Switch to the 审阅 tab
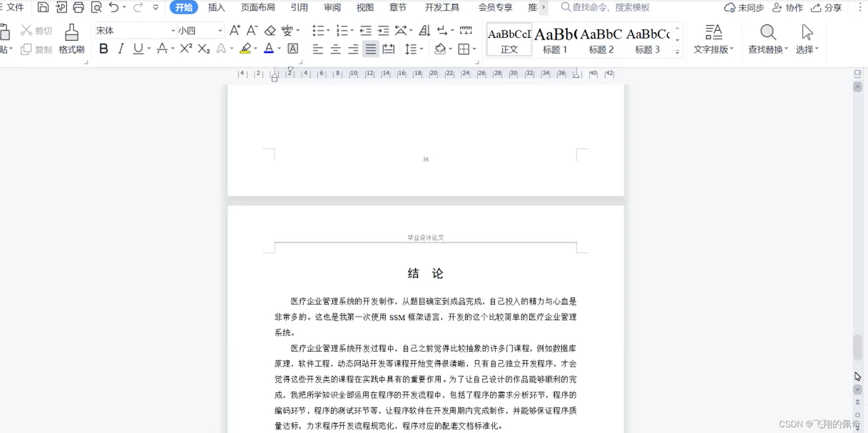 [x=332, y=7]
